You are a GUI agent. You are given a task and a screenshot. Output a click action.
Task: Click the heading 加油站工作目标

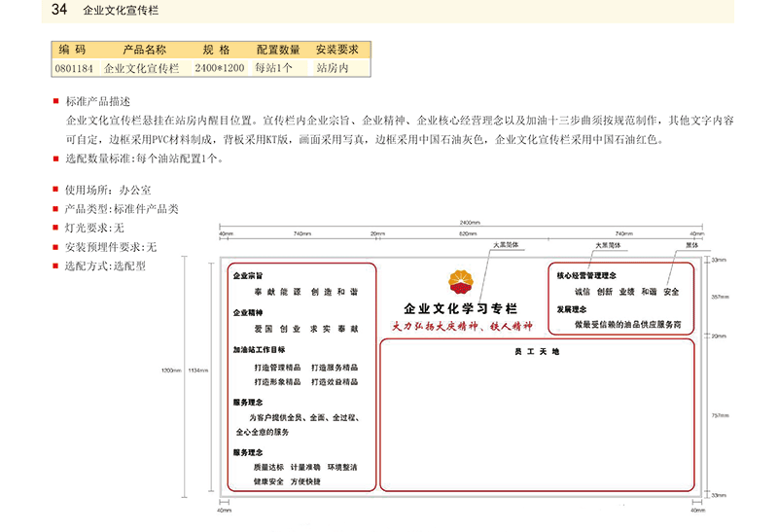click(259, 350)
